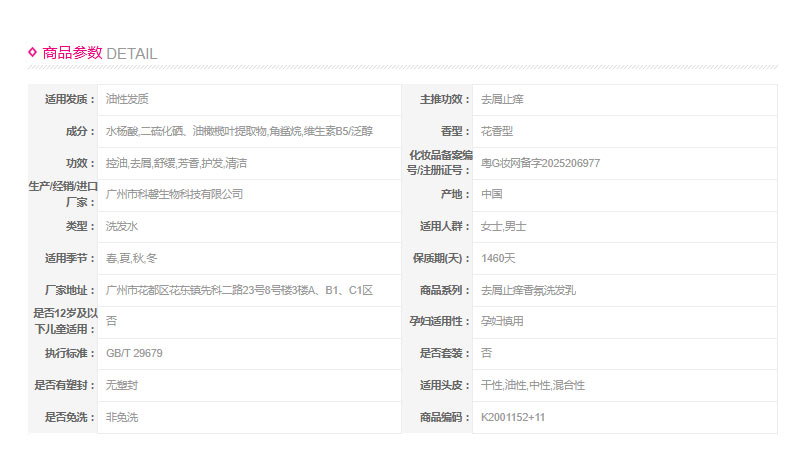The height and width of the screenshot is (474, 806).
Task: Select the 1460天 shelf life value
Action: coord(498,258)
